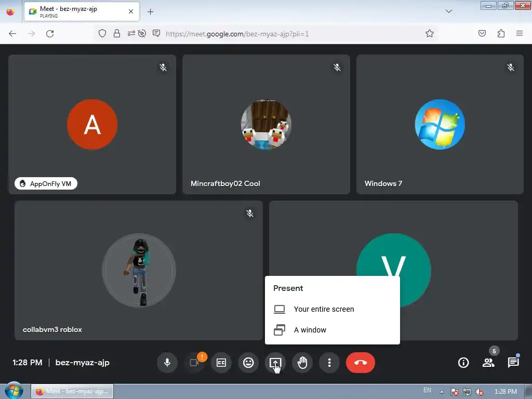532x399 pixels.
Task: Toggle closed captions
Action: [221, 362]
